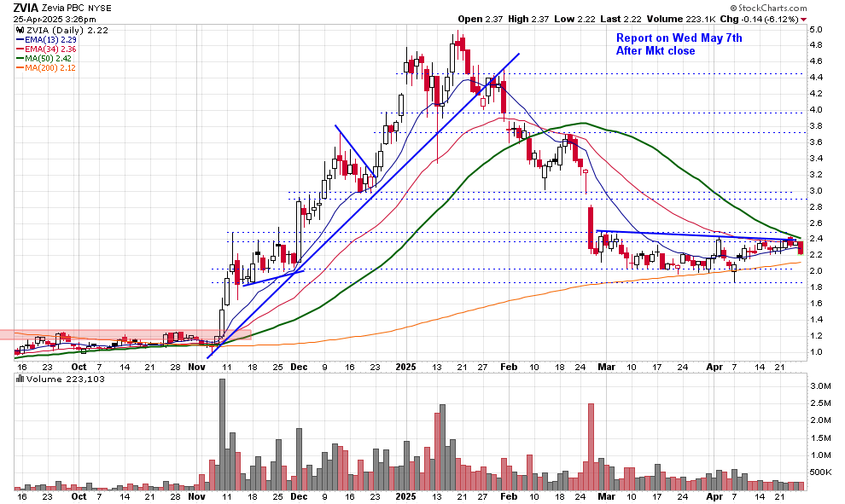Click the blue EMA(13) legend line marker
Viewport: 845px width, 504px height.
22,40
